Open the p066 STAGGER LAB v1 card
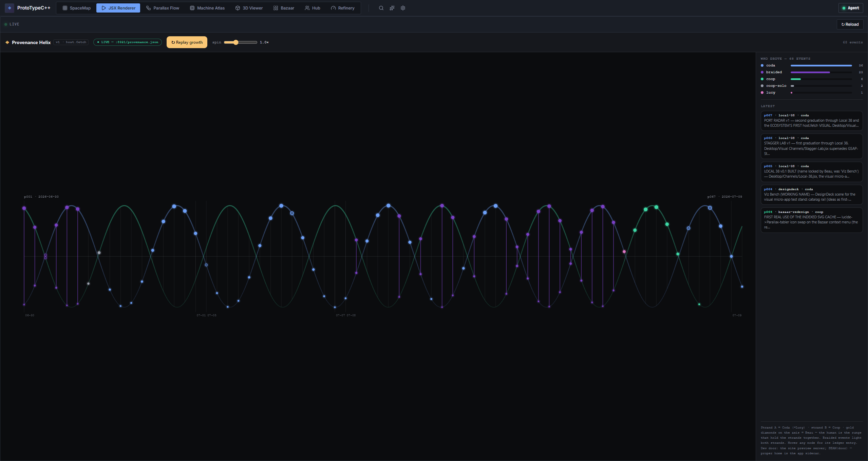Screen dimensions: 868x461 coord(812,146)
